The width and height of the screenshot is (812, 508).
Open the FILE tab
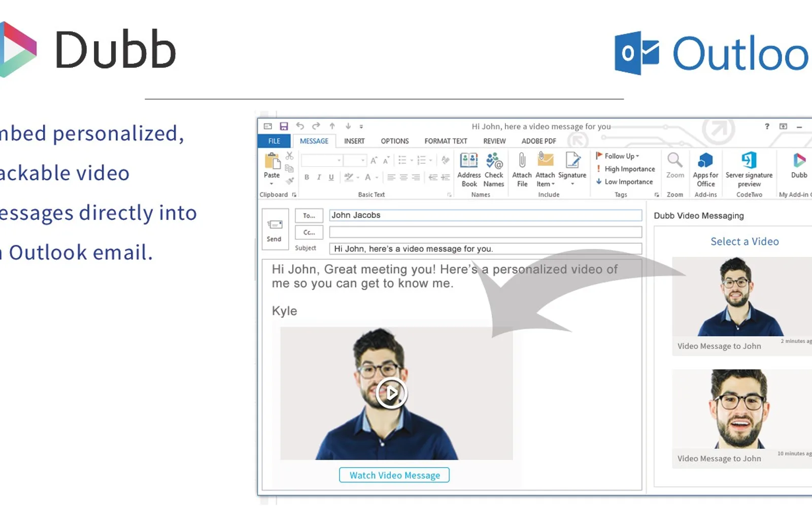point(274,141)
